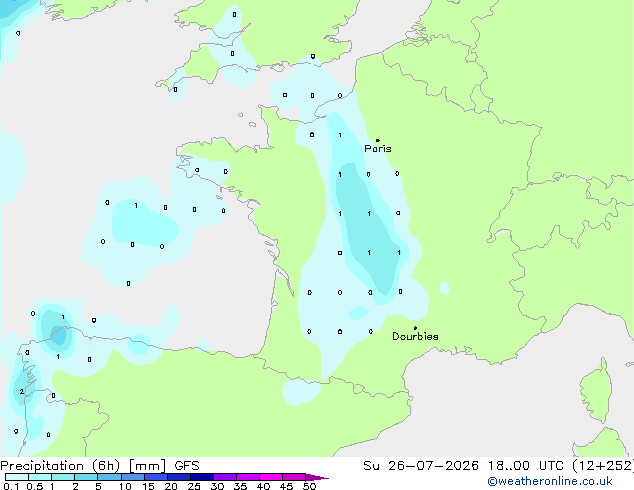634x490 pixels.
Task: Select the magenta swatch between 45 and 50
Action: pos(294,477)
